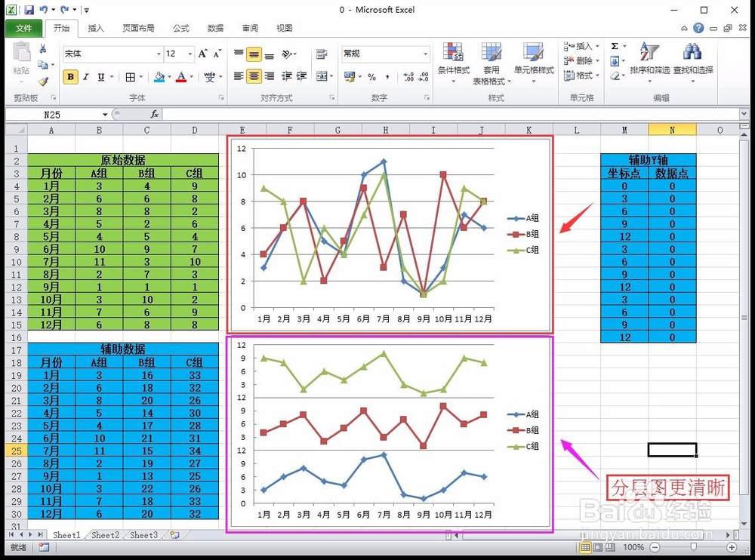Click the Decrease Indent icon
The width and height of the screenshot is (755, 560).
click(287, 76)
